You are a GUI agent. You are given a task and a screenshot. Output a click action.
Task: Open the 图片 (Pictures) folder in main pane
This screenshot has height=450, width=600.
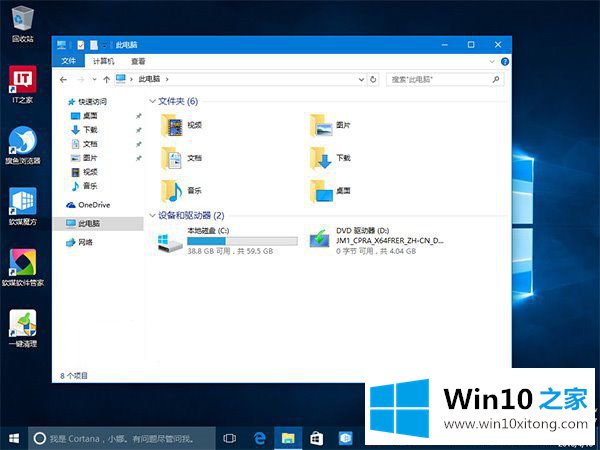point(320,124)
